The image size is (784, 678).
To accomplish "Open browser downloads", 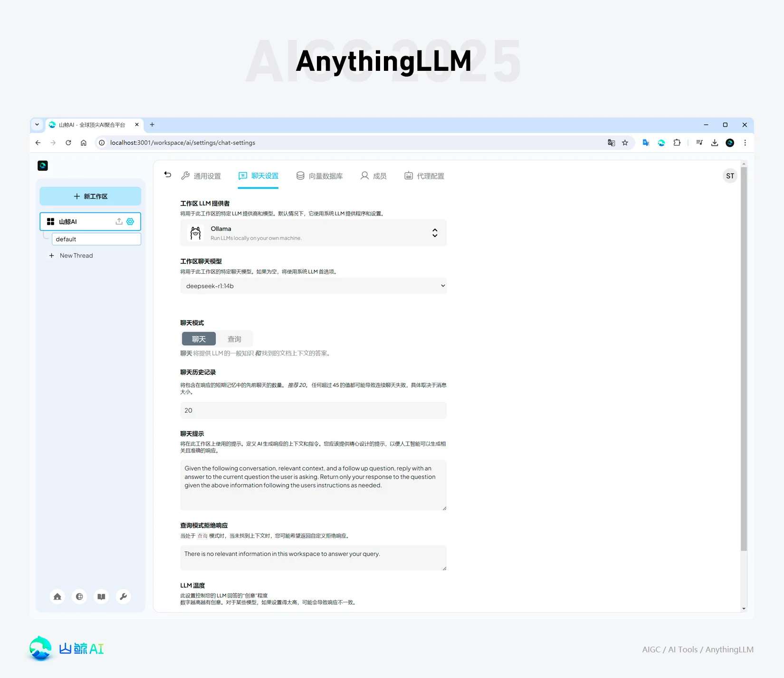I will pyautogui.click(x=715, y=143).
